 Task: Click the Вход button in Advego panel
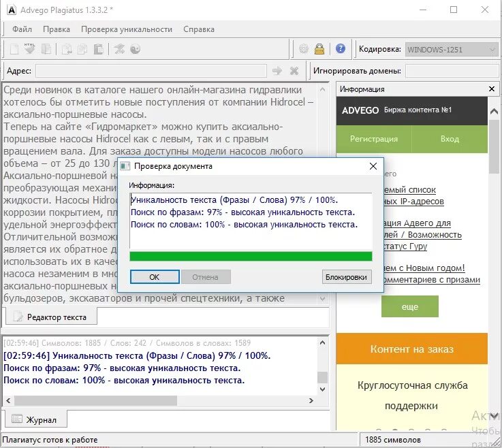pos(450,139)
